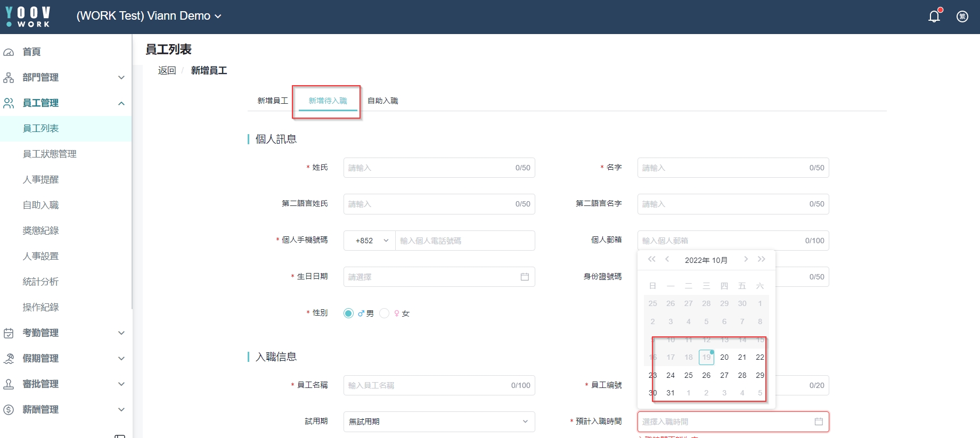Pick October 20 in the calendar
The width and height of the screenshot is (980, 438).
click(x=724, y=357)
